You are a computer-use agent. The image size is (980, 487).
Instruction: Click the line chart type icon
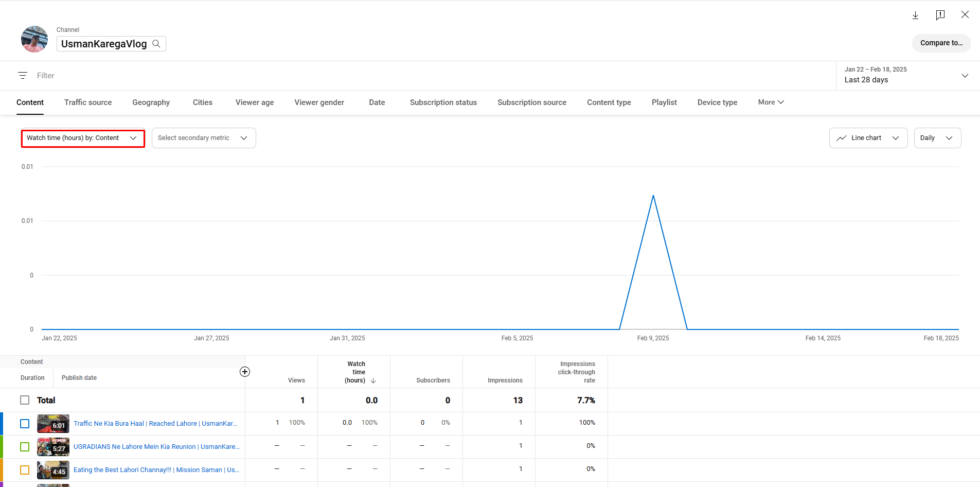click(842, 137)
